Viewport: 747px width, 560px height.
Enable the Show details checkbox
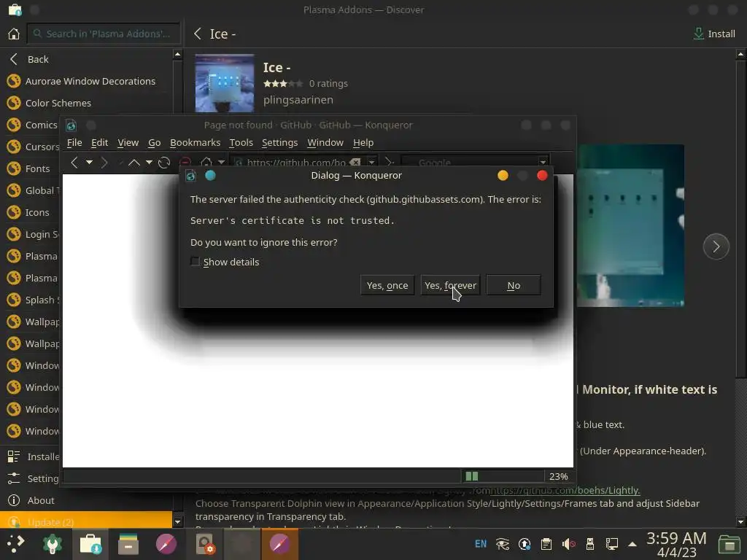click(x=195, y=262)
